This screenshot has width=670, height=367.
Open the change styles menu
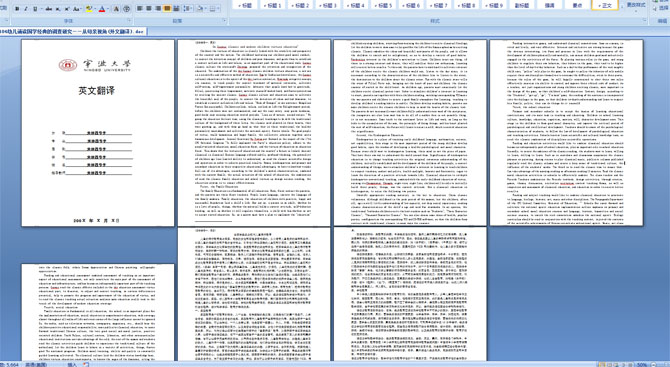tap(636, 5)
